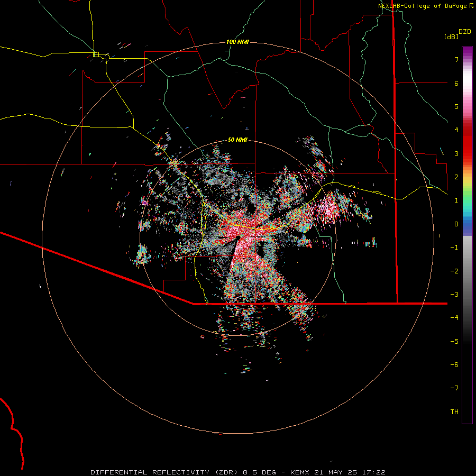Click the 5 dB tick label
The height and width of the screenshot is (476, 476).
[x=456, y=106]
